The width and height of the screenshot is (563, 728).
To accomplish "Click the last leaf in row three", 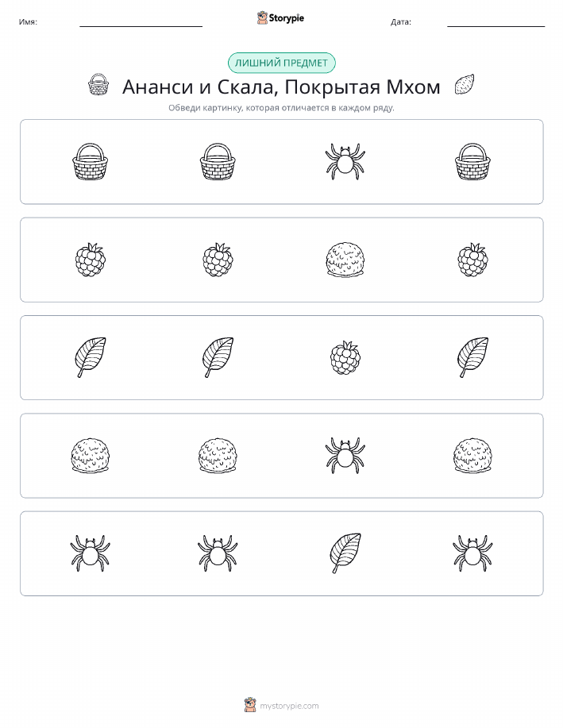I will pyautogui.click(x=472, y=357).
